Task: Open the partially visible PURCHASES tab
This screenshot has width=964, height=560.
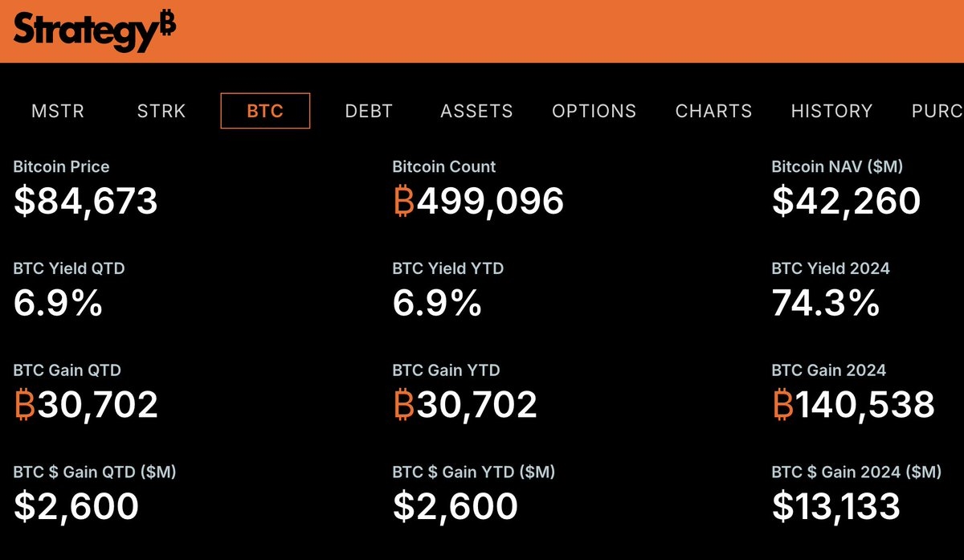Action: point(937,112)
